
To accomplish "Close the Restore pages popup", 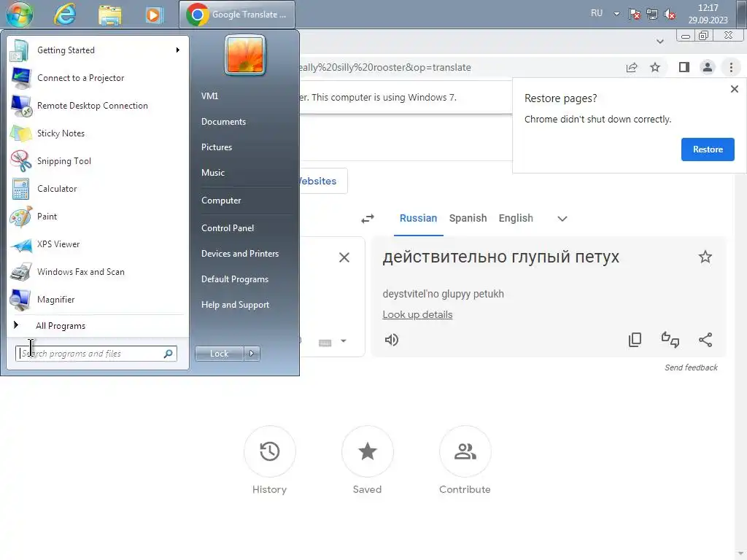I will pyautogui.click(x=734, y=89).
